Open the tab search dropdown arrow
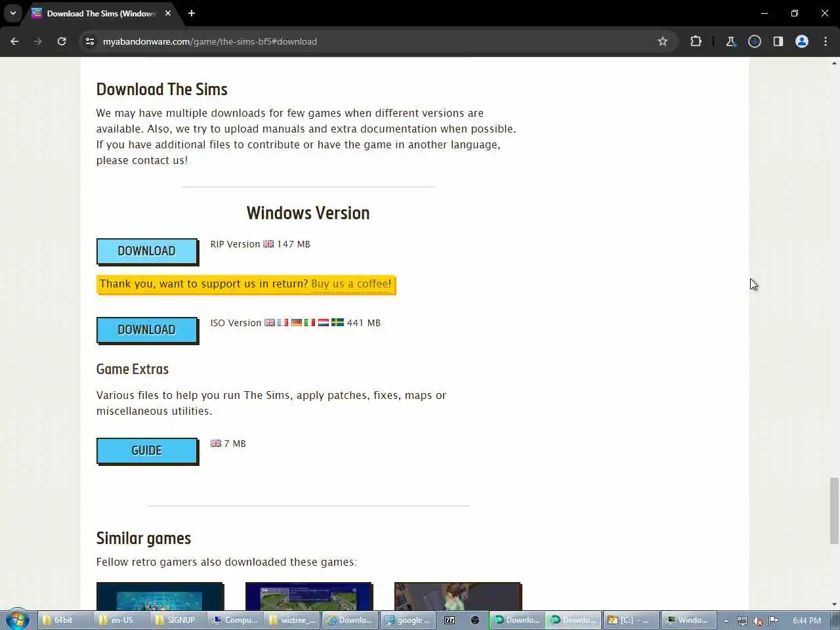This screenshot has height=630, width=840. [13, 13]
